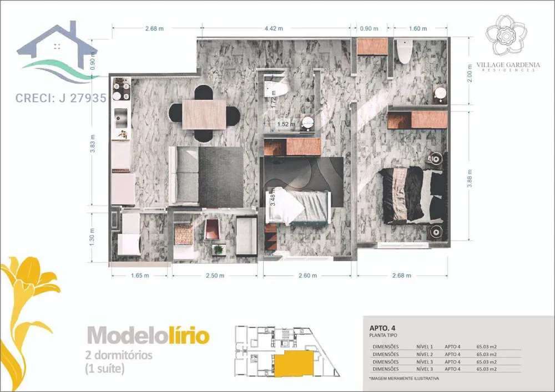
Task: Click the stove with four burners
Action: pyautogui.click(x=121, y=90)
